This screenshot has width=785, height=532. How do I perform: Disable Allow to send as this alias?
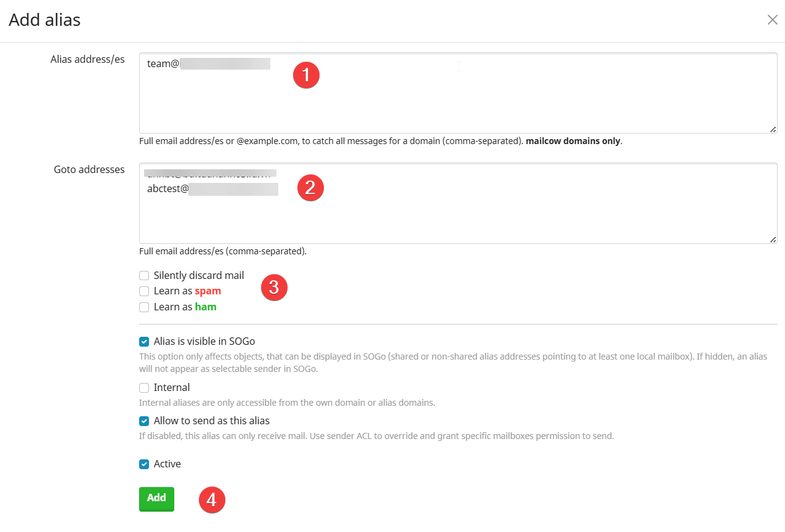pos(144,421)
